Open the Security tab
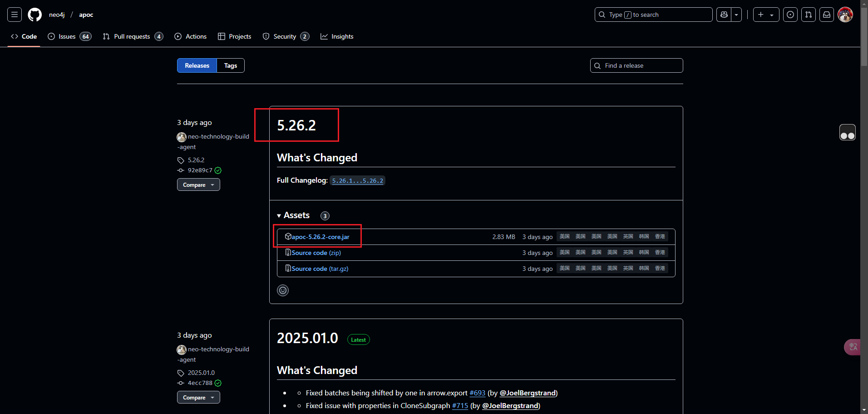This screenshot has width=868, height=414. [286, 36]
